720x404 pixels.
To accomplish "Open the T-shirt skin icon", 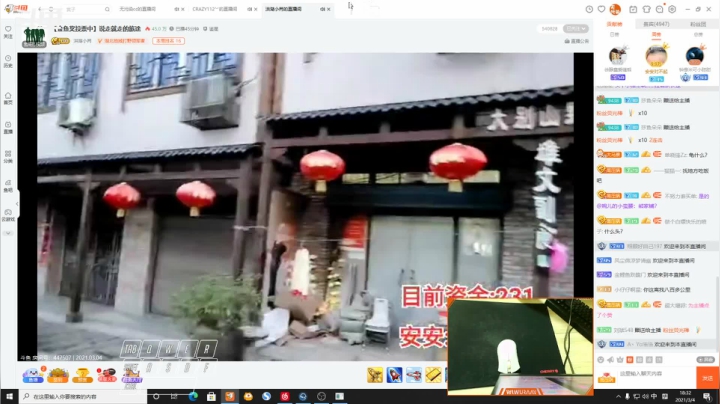I will click(646, 9).
